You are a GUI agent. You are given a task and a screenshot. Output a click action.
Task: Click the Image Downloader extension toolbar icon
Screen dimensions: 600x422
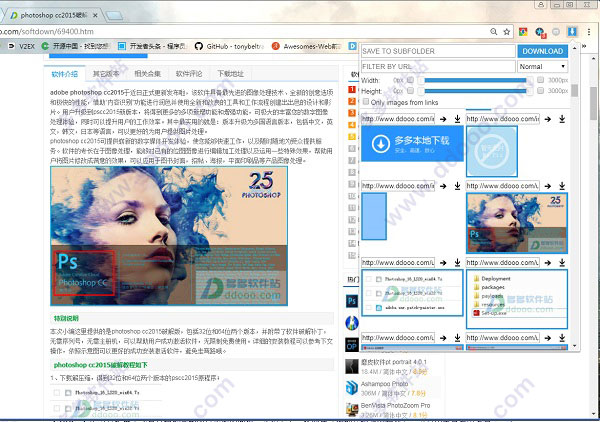tap(572, 32)
